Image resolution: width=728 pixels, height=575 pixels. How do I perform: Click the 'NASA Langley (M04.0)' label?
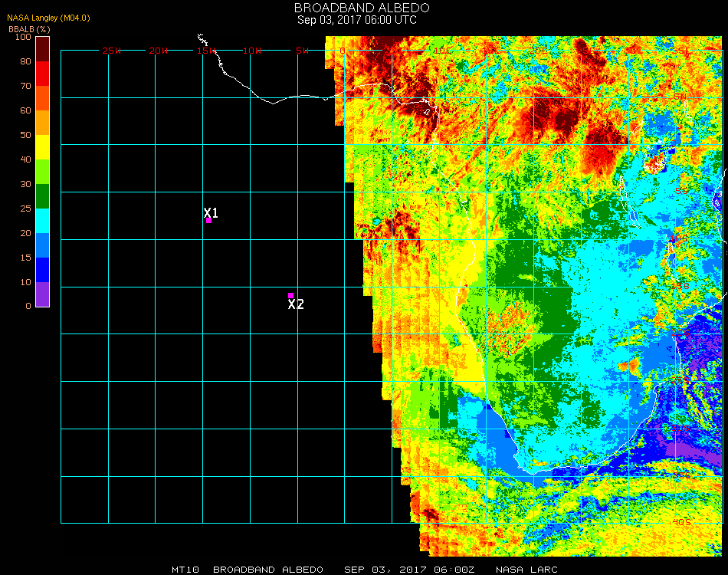pos(48,18)
